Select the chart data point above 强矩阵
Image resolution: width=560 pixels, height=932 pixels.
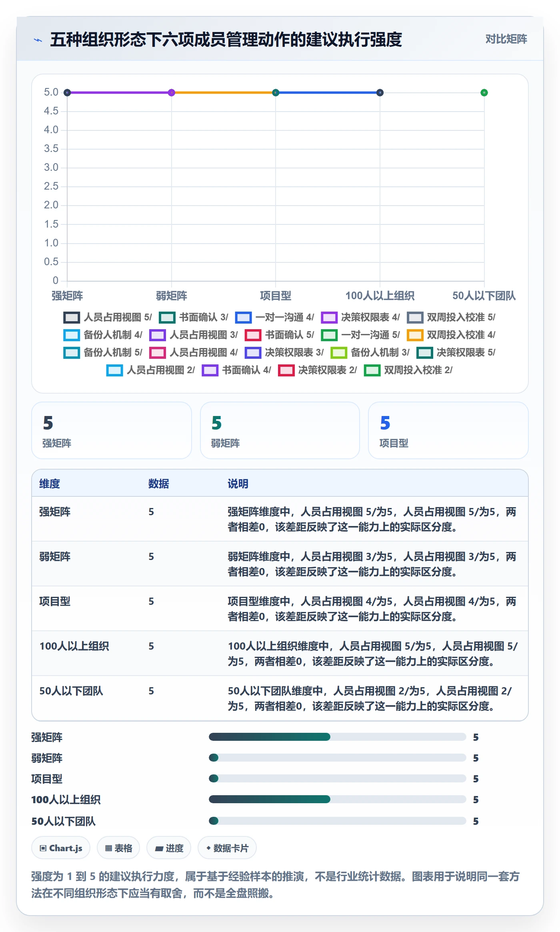click(67, 93)
